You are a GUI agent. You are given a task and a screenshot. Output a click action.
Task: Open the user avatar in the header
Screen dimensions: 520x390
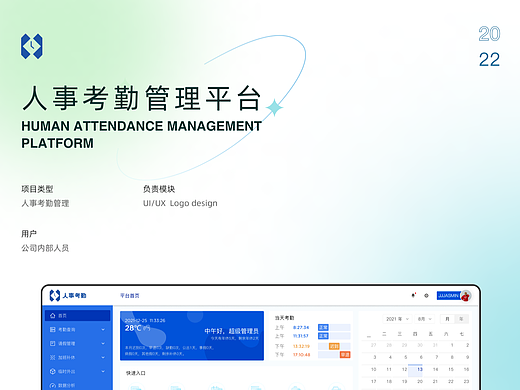tap(466, 296)
